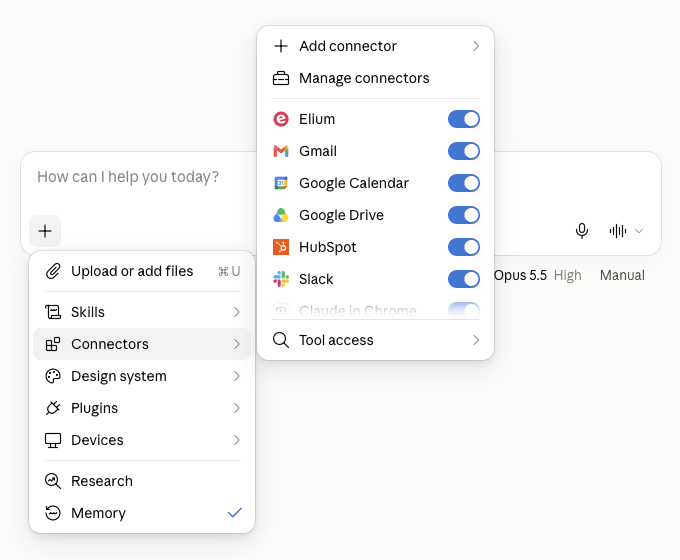This screenshot has height=560, width=680.
Task: Open the Opus 5.5 model selector
Action: (520, 275)
